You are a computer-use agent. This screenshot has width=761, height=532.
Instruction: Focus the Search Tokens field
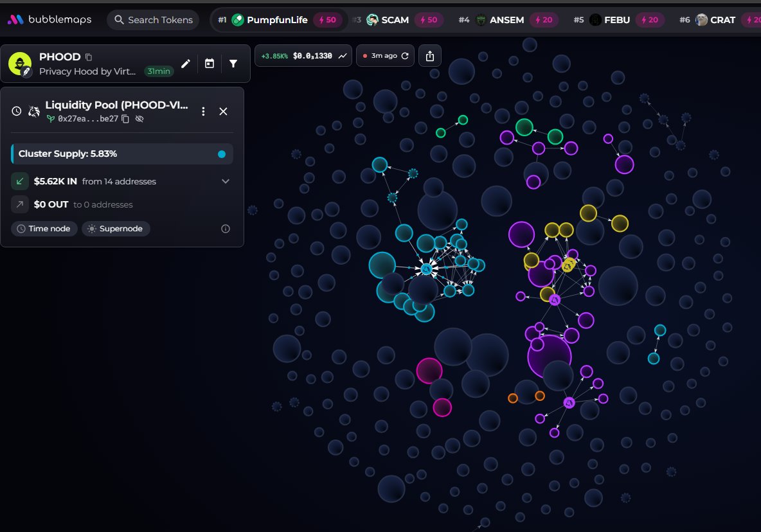[153, 20]
